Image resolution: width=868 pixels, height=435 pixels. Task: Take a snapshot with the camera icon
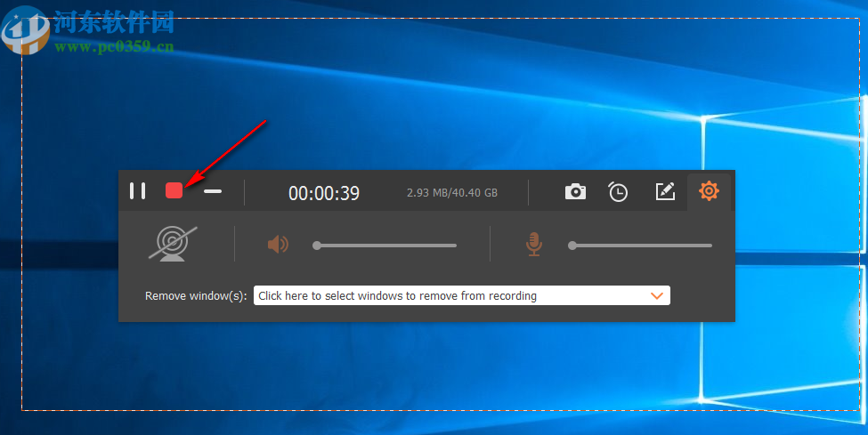click(x=575, y=191)
